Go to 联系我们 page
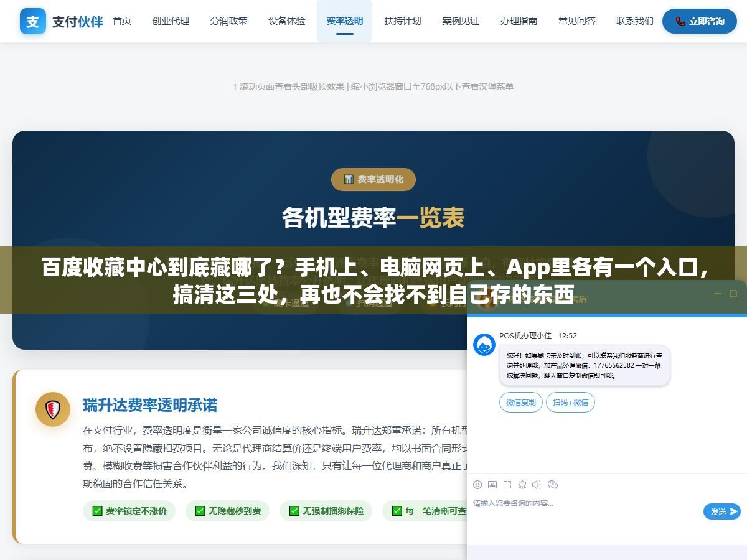 [x=635, y=21]
